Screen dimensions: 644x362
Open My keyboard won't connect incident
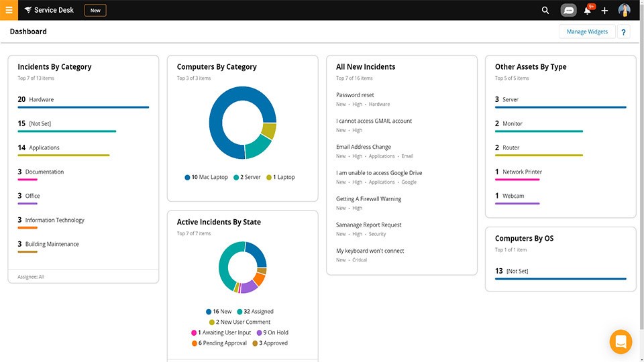[370, 251]
